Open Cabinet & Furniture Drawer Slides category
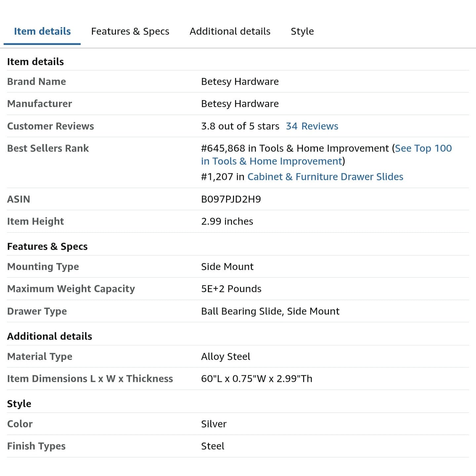Image resolution: width=476 pixels, height=476 pixels. click(x=325, y=177)
